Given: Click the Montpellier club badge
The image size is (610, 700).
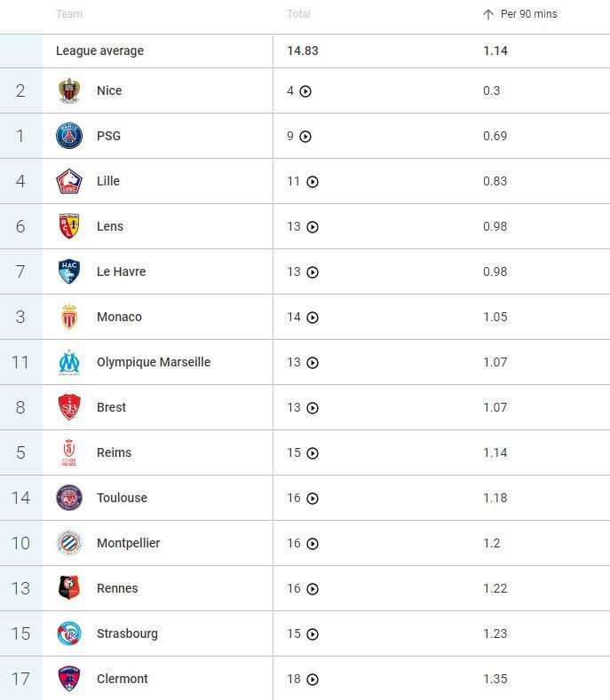Looking at the screenshot, I should [69, 543].
